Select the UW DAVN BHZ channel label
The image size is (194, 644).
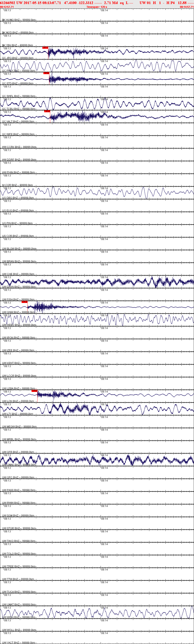click(19, 287)
